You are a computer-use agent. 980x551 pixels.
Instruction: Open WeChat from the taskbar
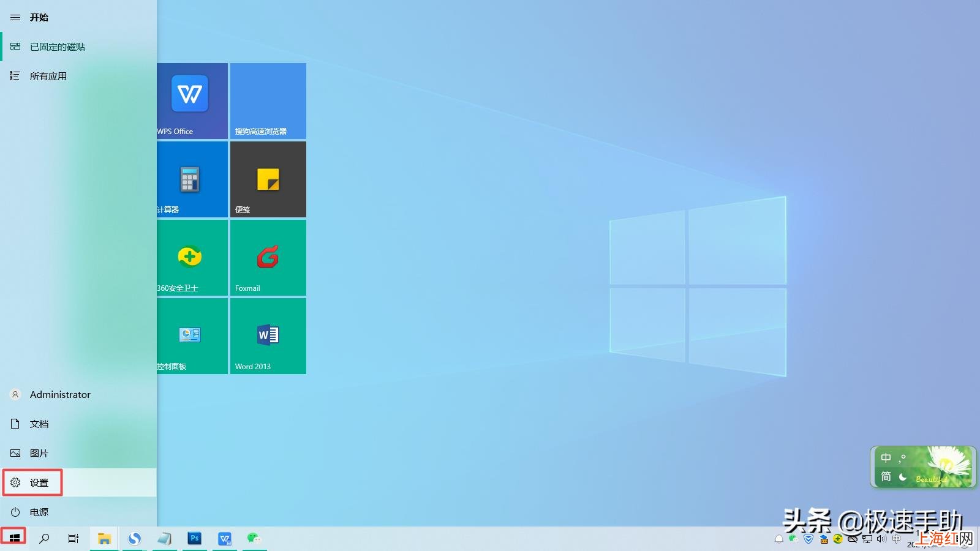click(254, 539)
